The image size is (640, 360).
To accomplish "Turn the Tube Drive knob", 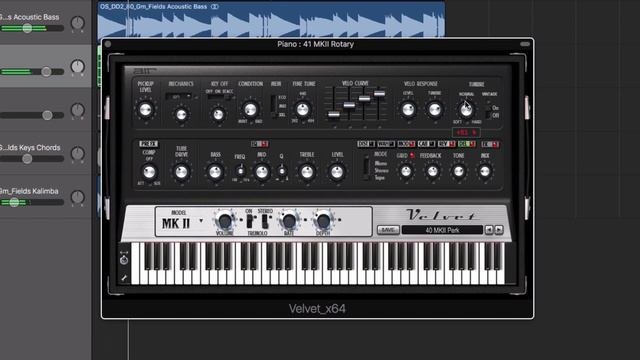I will point(181,172).
